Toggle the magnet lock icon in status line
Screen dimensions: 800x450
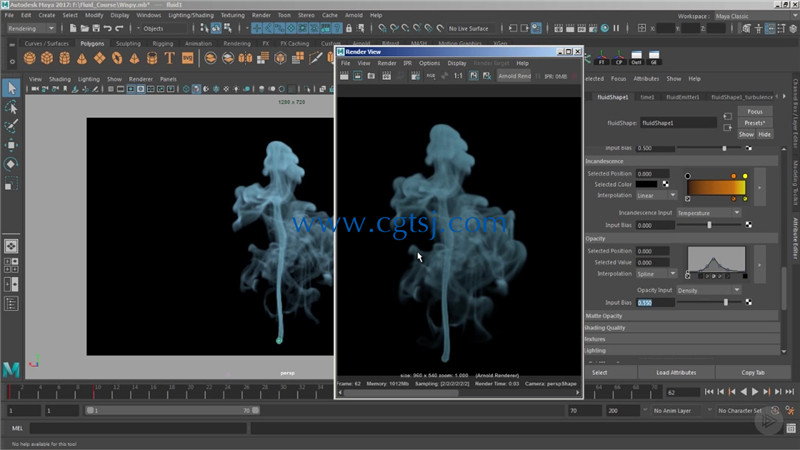click(349, 29)
